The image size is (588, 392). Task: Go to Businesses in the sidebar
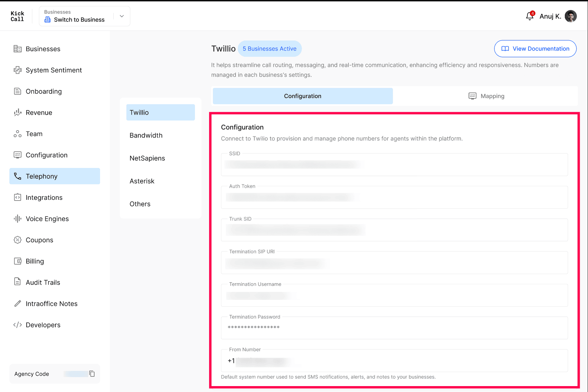(55, 49)
